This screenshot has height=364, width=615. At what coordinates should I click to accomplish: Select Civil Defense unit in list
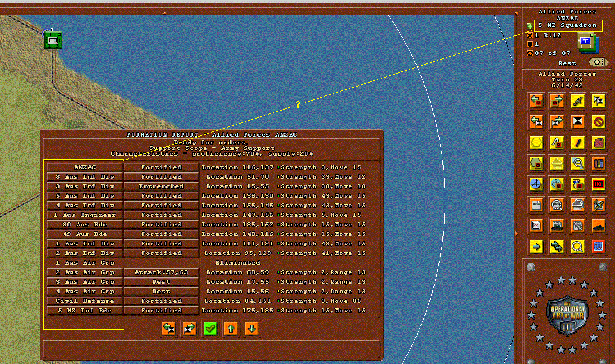coord(85,301)
